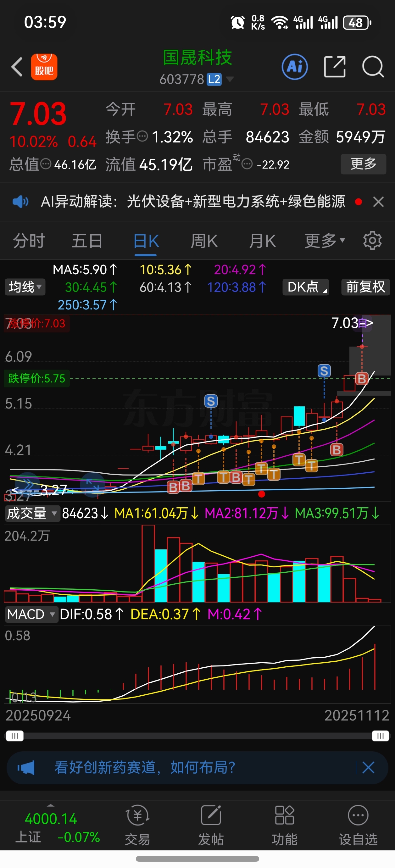Image resolution: width=395 pixels, height=868 pixels.
Task: Open the 均线 indicator dropdown
Action: (25, 287)
